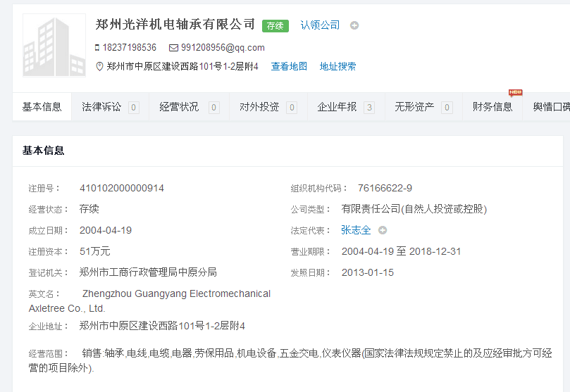Click the email address 991208956@qq.com
The height and width of the screenshot is (392, 570).
pos(223,48)
